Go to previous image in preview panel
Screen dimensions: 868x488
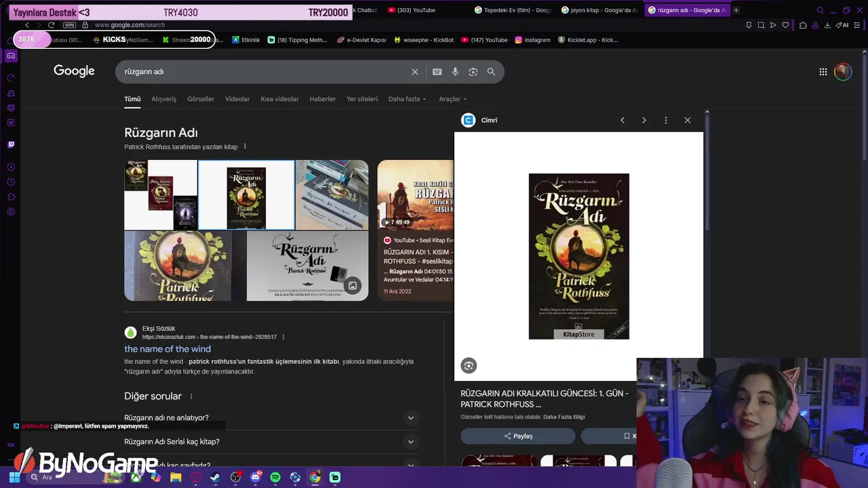[x=623, y=120]
